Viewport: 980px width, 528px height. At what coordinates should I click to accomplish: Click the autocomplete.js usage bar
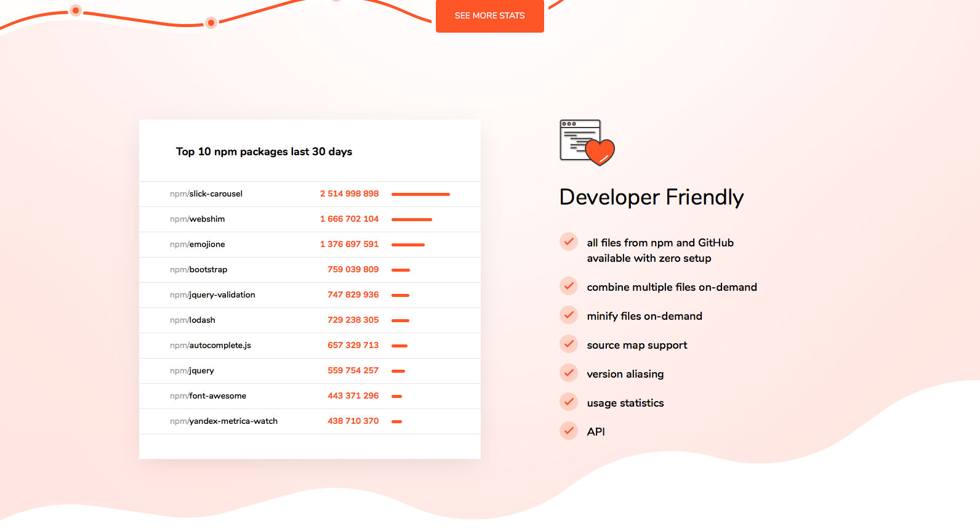[400, 346]
